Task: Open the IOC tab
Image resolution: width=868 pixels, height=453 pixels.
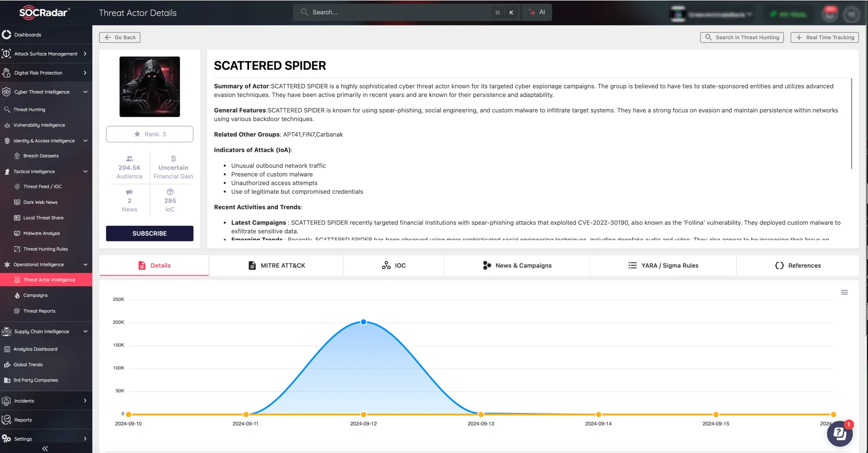Action: pyautogui.click(x=393, y=265)
